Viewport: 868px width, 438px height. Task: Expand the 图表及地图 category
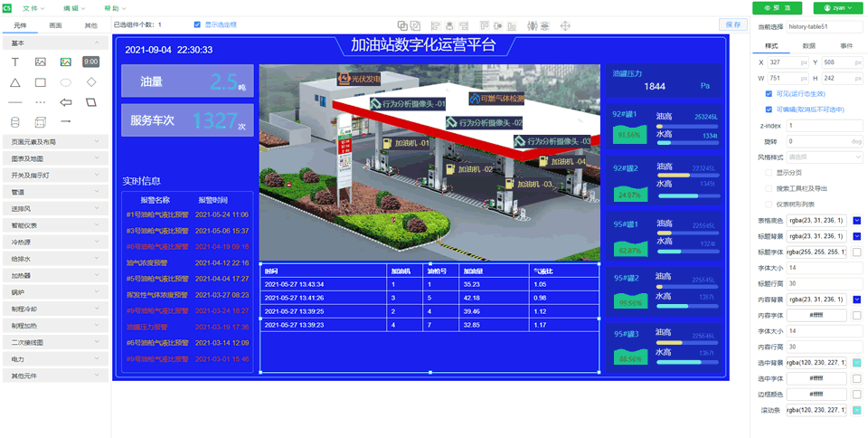click(55, 158)
